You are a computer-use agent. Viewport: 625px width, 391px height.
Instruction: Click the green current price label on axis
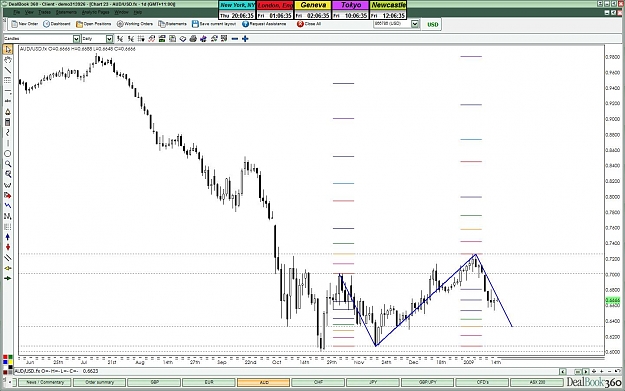(613, 300)
